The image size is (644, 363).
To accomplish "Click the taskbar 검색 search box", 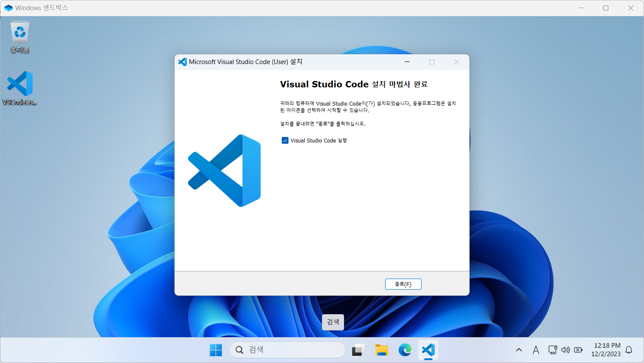I will click(x=287, y=350).
